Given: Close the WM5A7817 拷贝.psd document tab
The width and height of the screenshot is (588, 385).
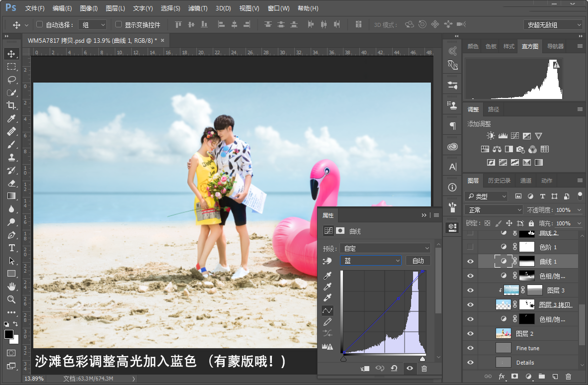Looking at the screenshot, I should click(163, 40).
